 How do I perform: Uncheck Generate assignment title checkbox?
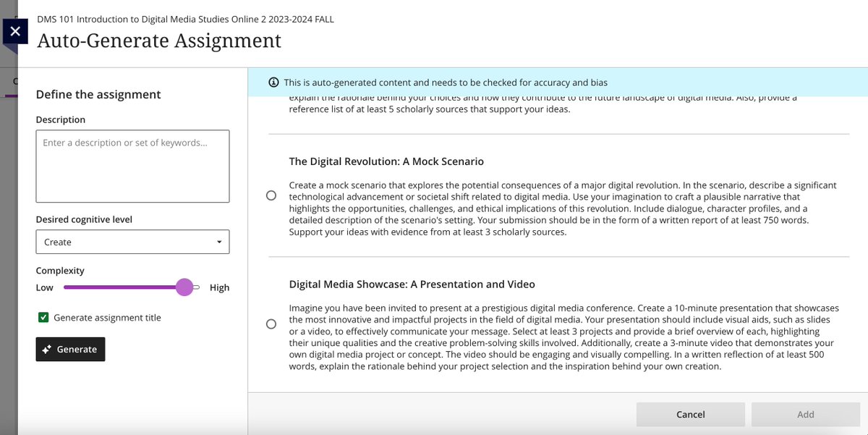(x=43, y=318)
